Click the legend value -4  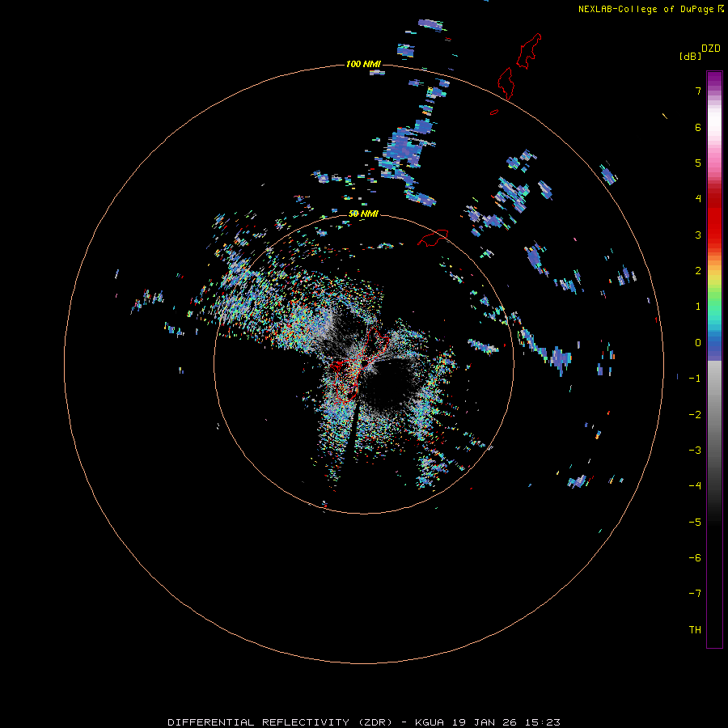[x=695, y=485]
